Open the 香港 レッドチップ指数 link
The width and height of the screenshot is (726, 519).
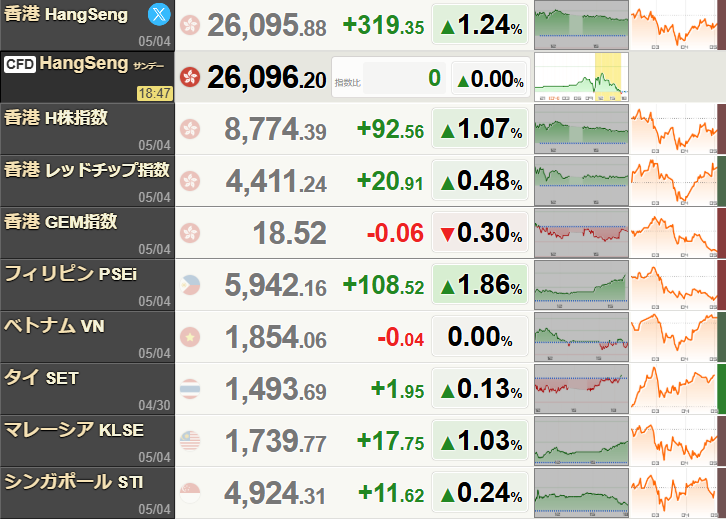click(x=87, y=170)
